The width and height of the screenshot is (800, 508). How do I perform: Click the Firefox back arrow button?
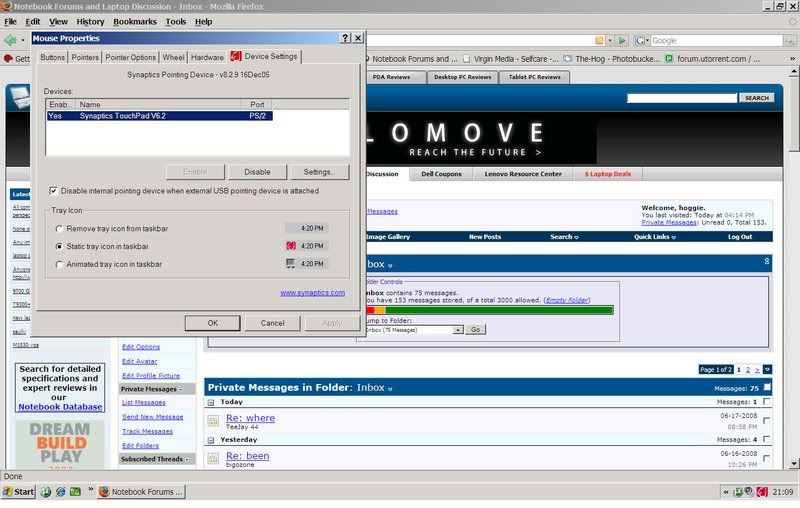pos(10,40)
